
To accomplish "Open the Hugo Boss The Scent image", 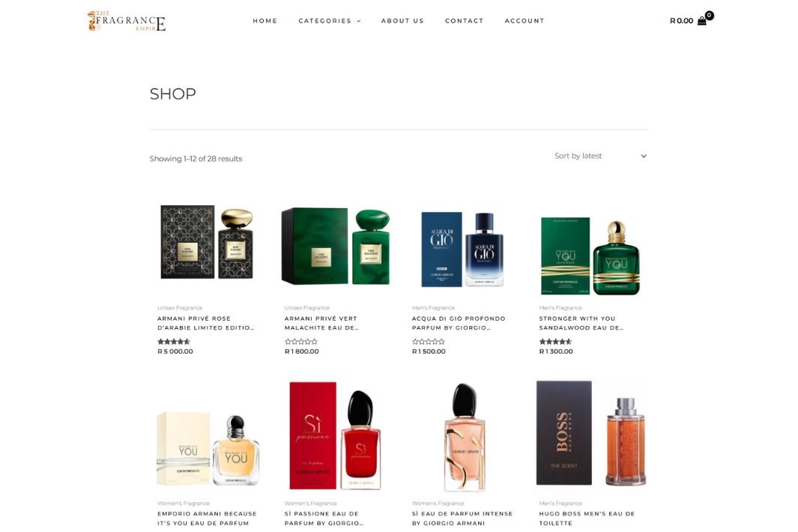I will [591, 434].
